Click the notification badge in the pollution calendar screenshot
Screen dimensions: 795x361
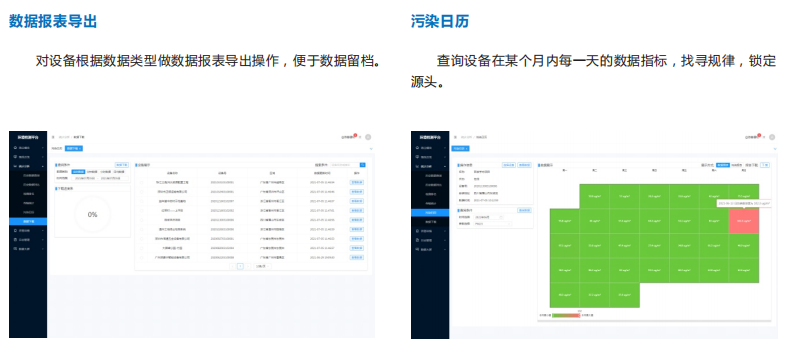pyautogui.click(x=757, y=135)
